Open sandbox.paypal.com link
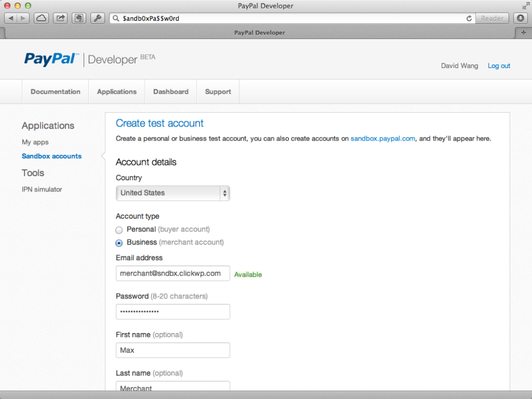This screenshot has height=399, width=532. (383, 138)
